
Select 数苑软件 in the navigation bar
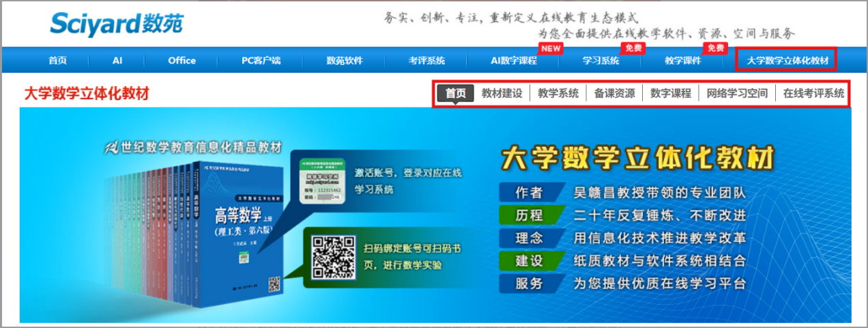tap(345, 60)
